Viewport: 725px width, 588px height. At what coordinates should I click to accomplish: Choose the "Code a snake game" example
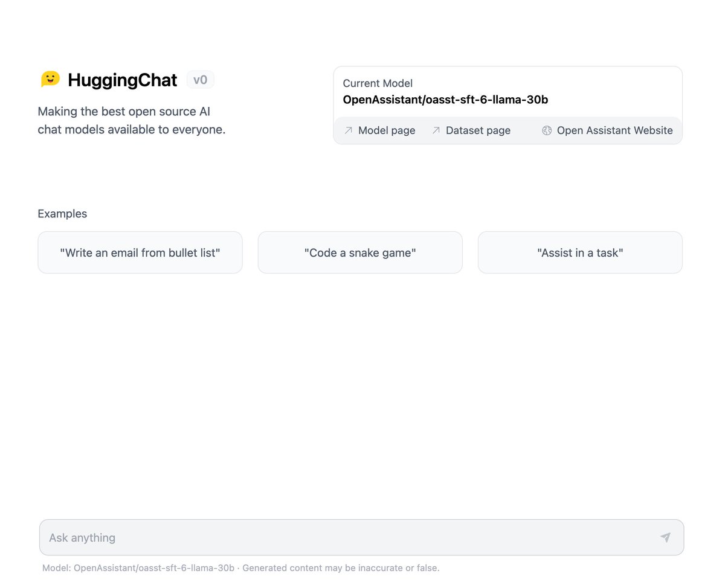pos(360,252)
